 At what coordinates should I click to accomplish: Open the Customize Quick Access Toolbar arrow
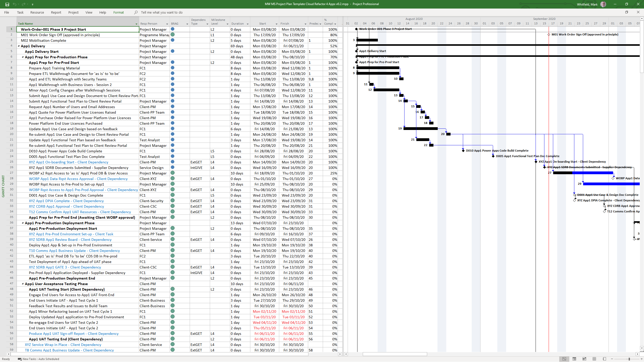coord(33,4)
